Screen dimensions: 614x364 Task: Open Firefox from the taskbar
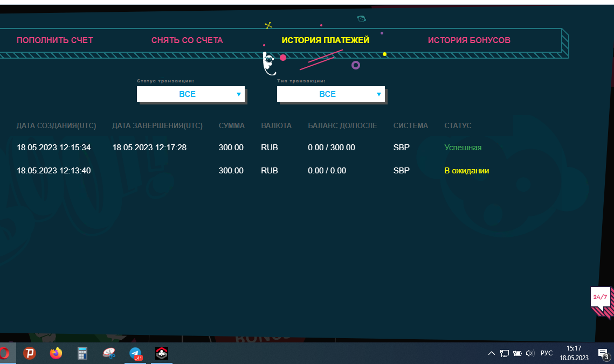point(56,353)
